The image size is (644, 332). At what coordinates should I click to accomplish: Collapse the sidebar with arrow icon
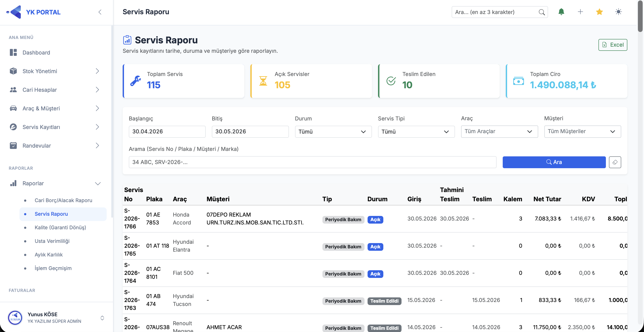click(100, 12)
